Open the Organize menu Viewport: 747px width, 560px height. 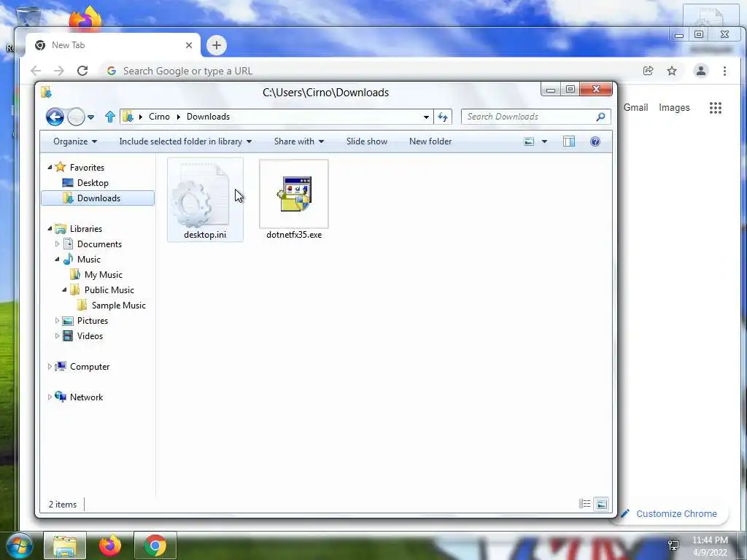[x=75, y=141]
